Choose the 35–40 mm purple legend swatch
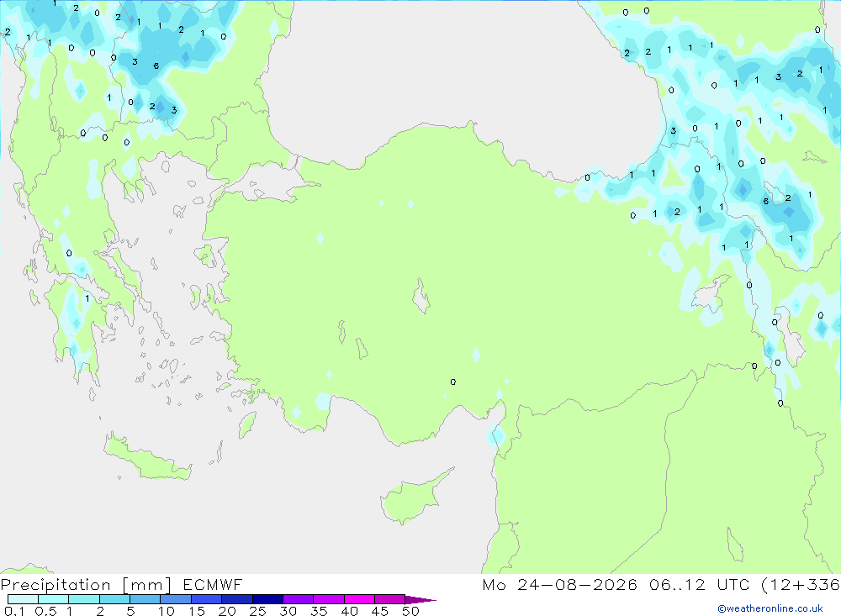The image size is (841, 616). coord(329,599)
